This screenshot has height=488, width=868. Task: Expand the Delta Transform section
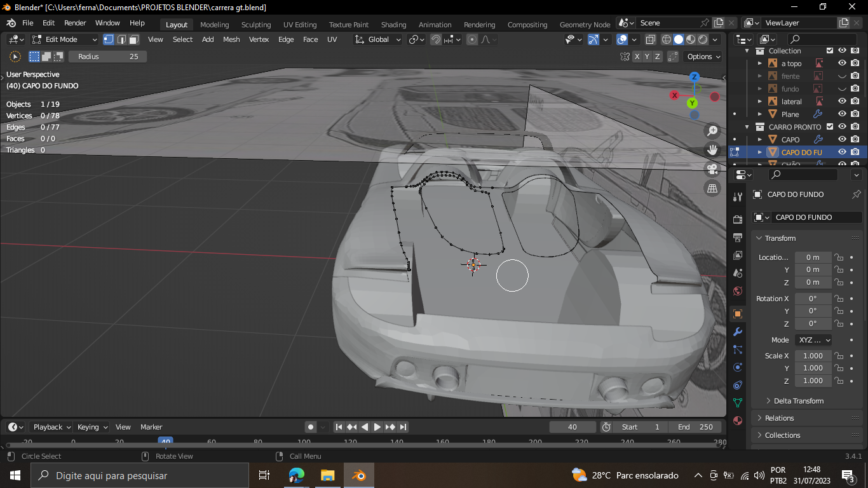click(798, 401)
